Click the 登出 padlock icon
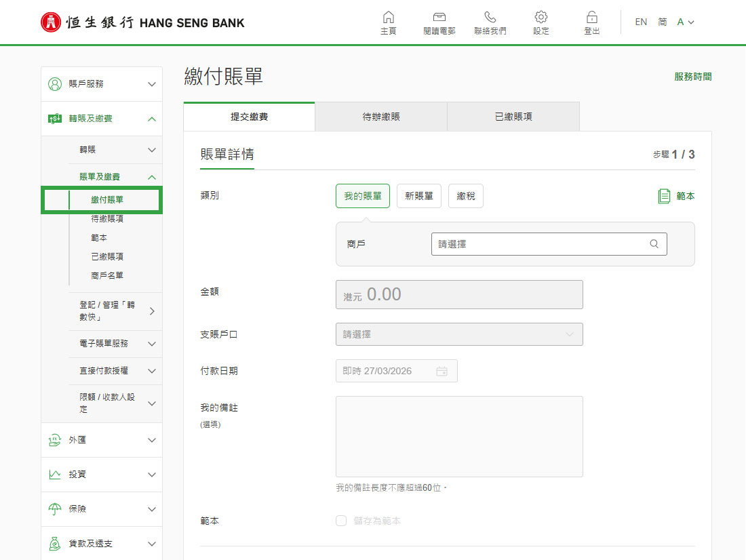Image resolution: width=746 pixels, height=560 pixels. coord(592,17)
